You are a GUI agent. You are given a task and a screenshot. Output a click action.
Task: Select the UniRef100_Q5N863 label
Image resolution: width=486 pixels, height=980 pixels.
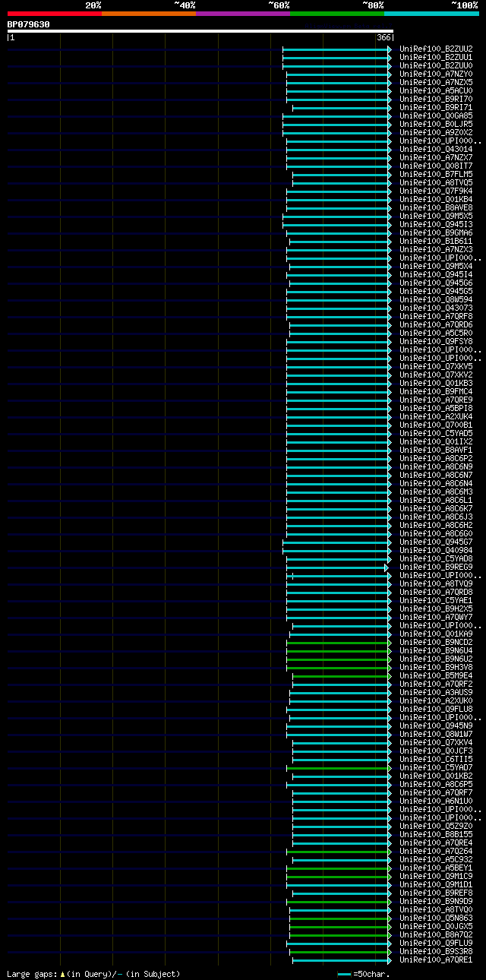point(436,918)
